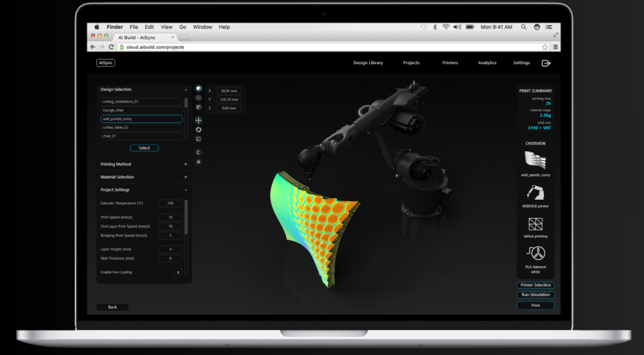
Task: Click the Print Speed value field
Action: (x=170, y=217)
